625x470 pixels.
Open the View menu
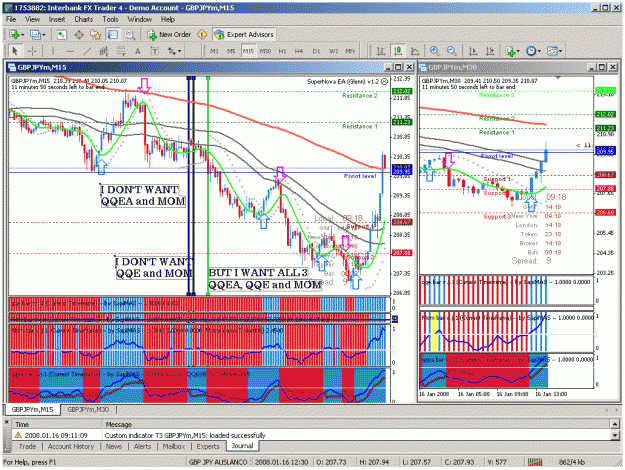pyautogui.click(x=32, y=19)
